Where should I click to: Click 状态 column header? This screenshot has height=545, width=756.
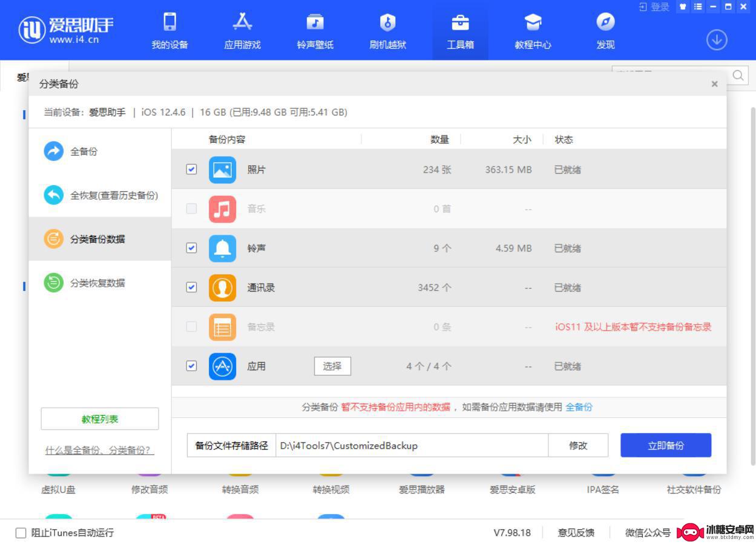click(x=564, y=140)
